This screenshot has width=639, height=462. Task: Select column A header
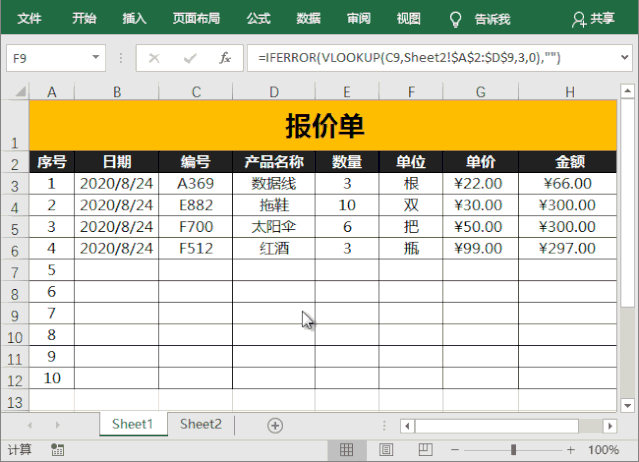pyautogui.click(x=51, y=92)
